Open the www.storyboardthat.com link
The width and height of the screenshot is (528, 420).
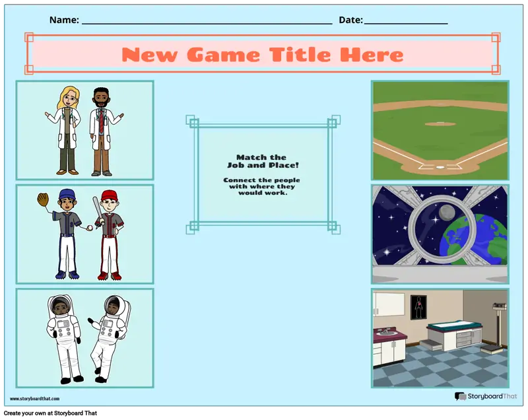coord(34,399)
